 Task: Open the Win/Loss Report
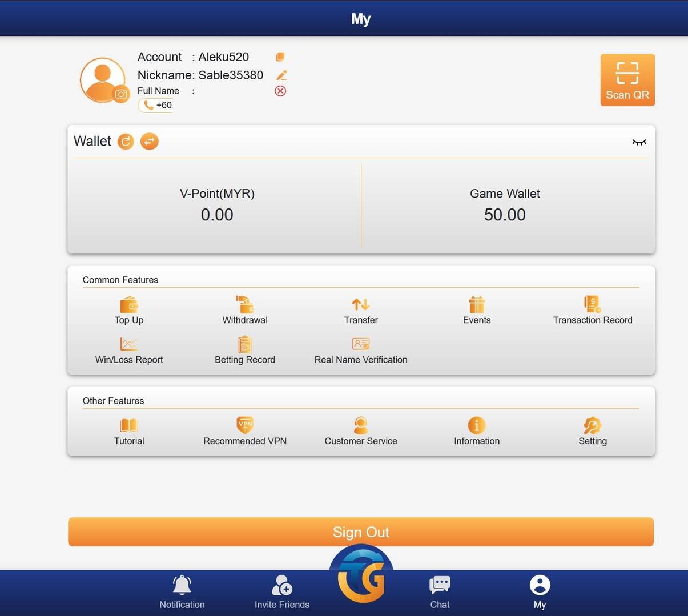(129, 351)
